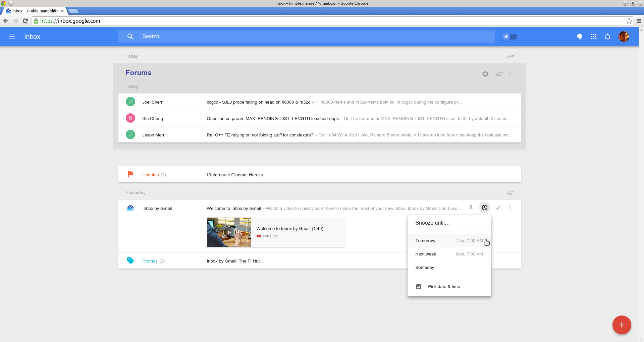Sweep all Yesterday items done

510,193
